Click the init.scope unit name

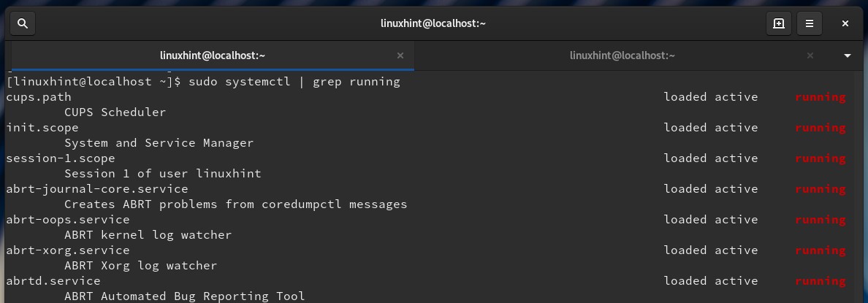pos(42,128)
